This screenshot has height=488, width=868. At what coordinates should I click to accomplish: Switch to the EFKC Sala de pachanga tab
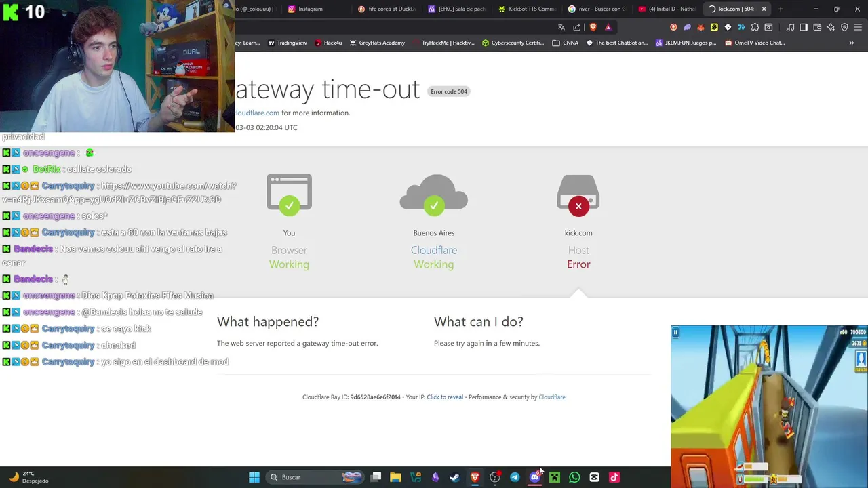point(457,9)
